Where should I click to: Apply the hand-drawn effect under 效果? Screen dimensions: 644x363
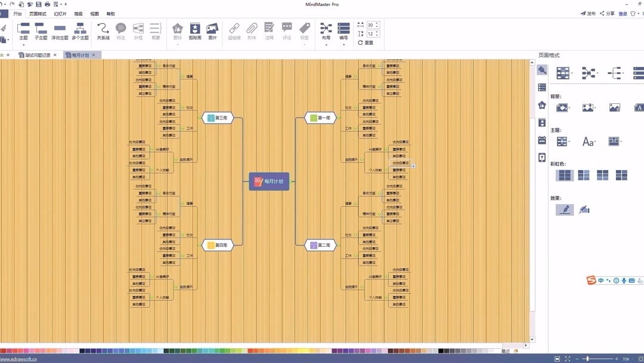[564, 209]
